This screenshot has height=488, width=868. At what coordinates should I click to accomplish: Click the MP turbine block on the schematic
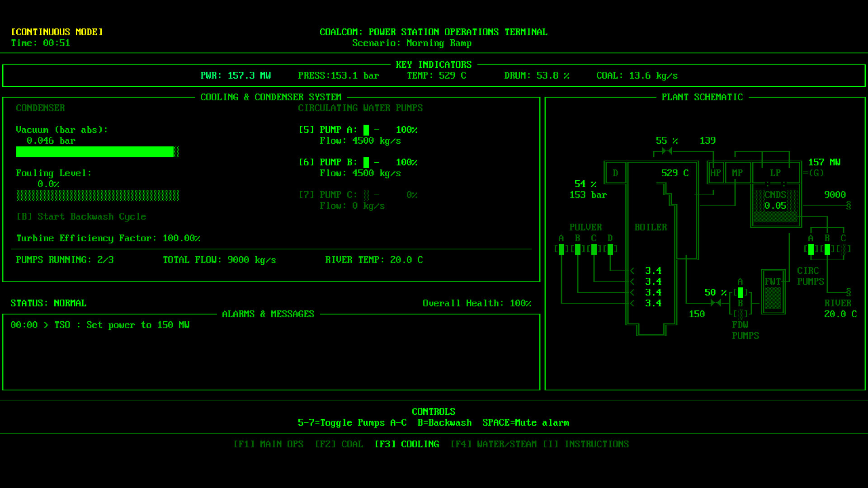pyautogui.click(x=738, y=173)
